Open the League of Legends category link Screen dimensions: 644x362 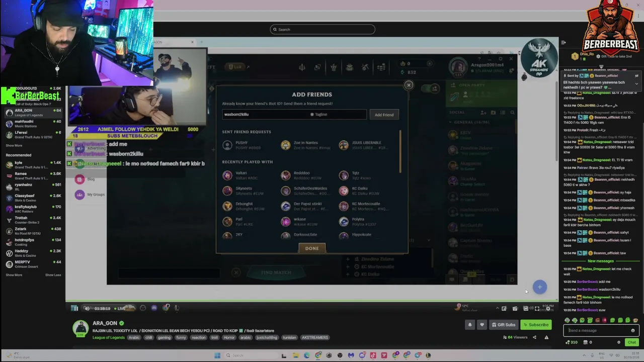tap(109, 337)
